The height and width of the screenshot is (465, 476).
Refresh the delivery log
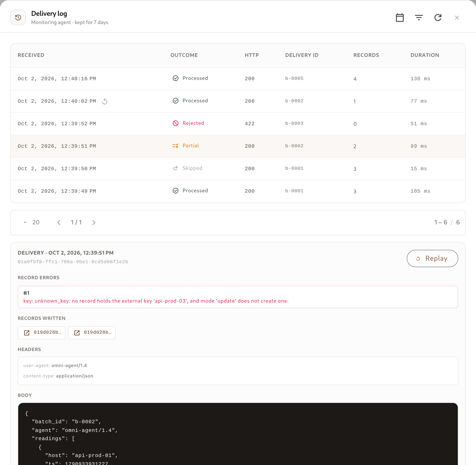click(x=438, y=18)
